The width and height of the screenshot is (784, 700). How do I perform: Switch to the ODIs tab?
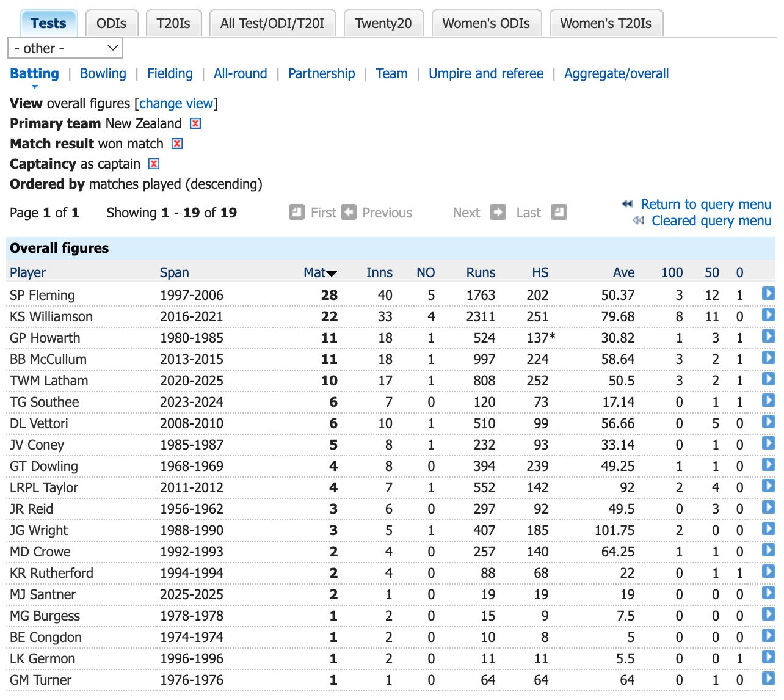[112, 23]
